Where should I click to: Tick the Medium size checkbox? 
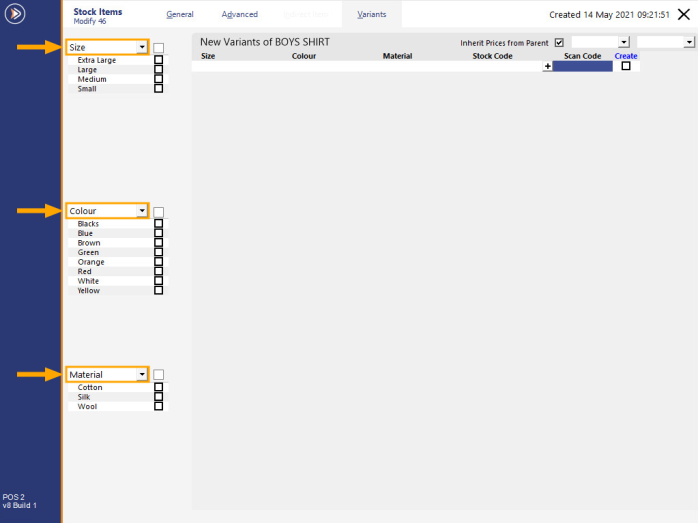(x=158, y=79)
